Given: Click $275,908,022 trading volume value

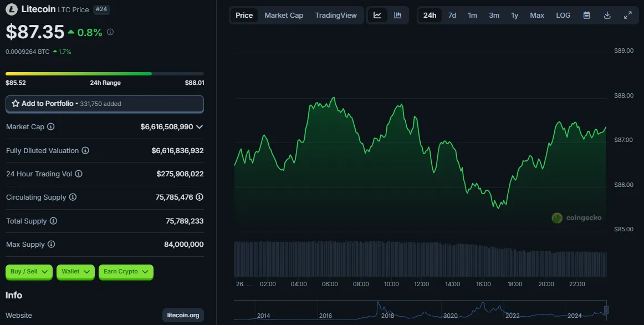Looking at the screenshot, I should (180, 174).
